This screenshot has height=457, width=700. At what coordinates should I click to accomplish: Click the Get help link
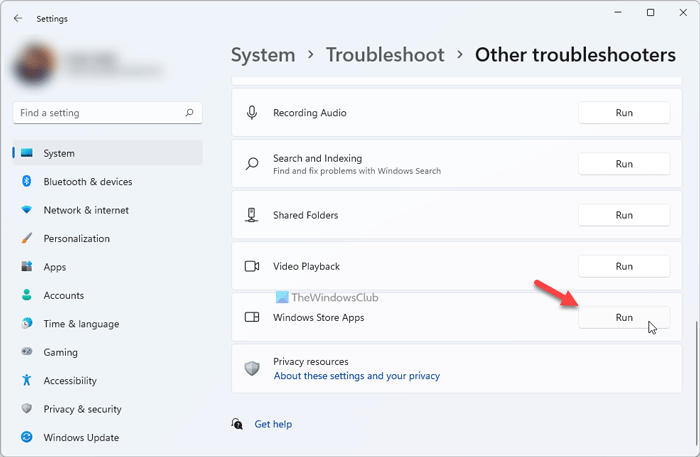click(x=273, y=424)
